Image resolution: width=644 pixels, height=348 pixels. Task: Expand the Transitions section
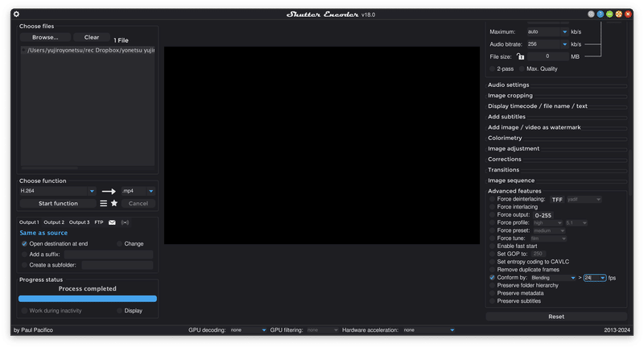[x=504, y=170]
